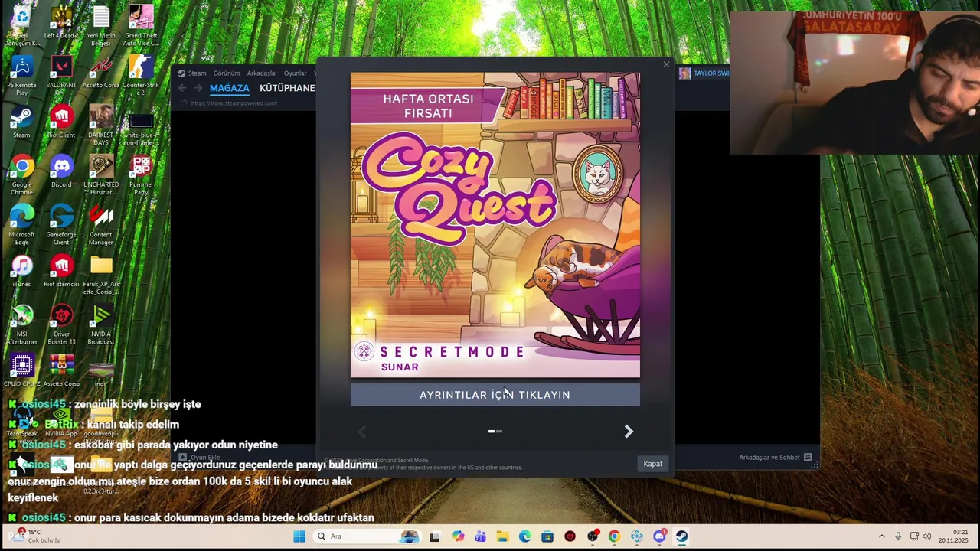
Task: Open volume control in system tray
Action: coord(927,536)
